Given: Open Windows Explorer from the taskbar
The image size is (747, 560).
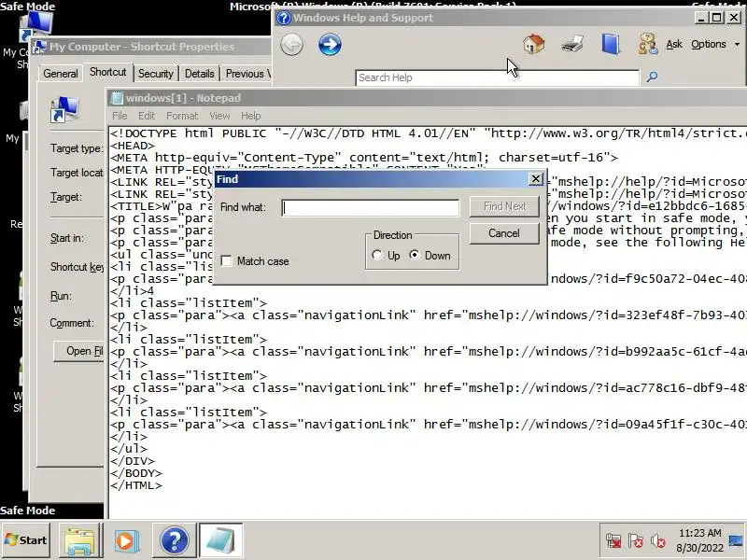Looking at the screenshot, I should [x=80, y=541].
